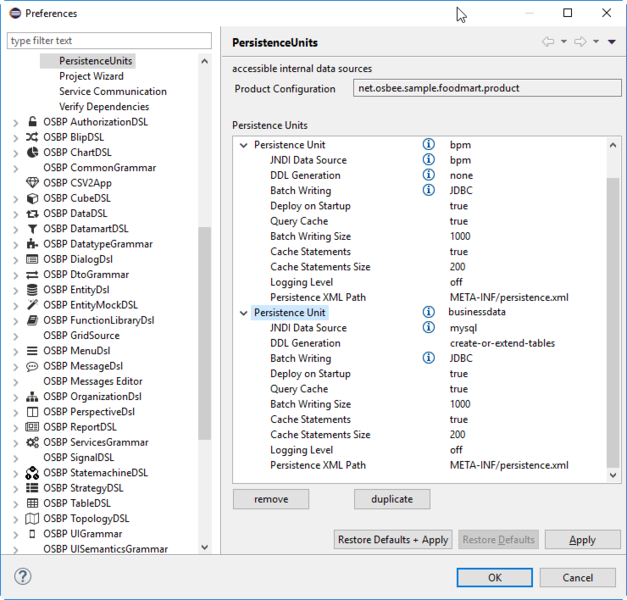
Task: Click the Apply button
Action: point(583,540)
